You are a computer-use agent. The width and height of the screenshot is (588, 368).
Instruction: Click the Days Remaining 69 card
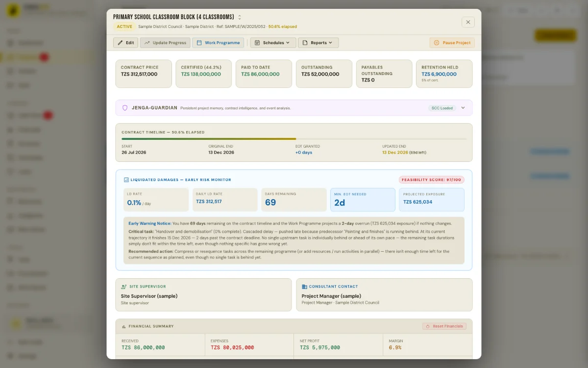pos(294,200)
